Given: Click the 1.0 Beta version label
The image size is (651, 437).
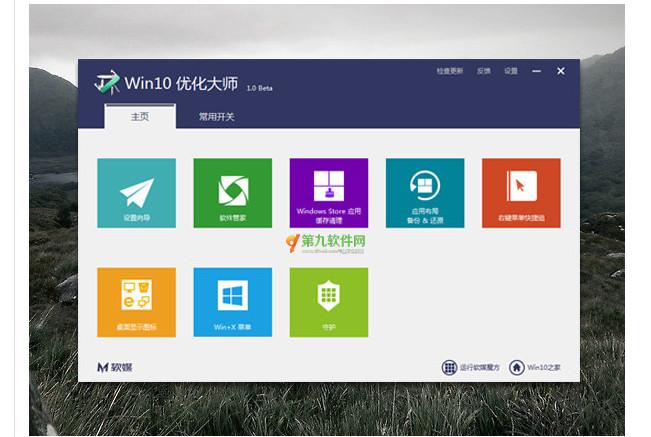Looking at the screenshot, I should click(259, 88).
